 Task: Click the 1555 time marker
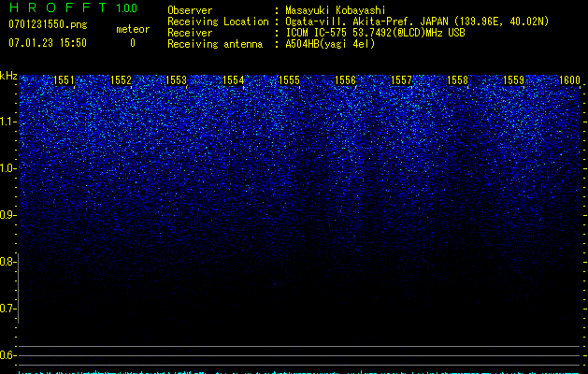(x=290, y=80)
